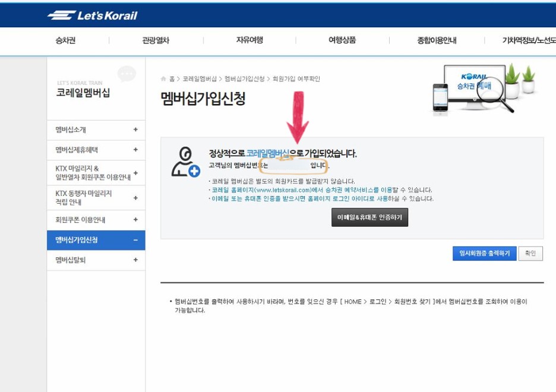
Task: Open the 종합이용안내 menu
Action: (437, 40)
